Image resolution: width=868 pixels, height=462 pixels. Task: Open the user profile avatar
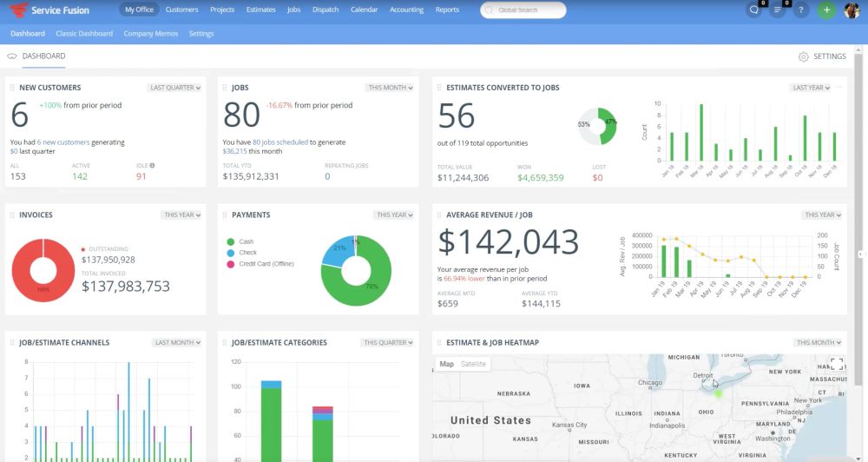click(852, 10)
